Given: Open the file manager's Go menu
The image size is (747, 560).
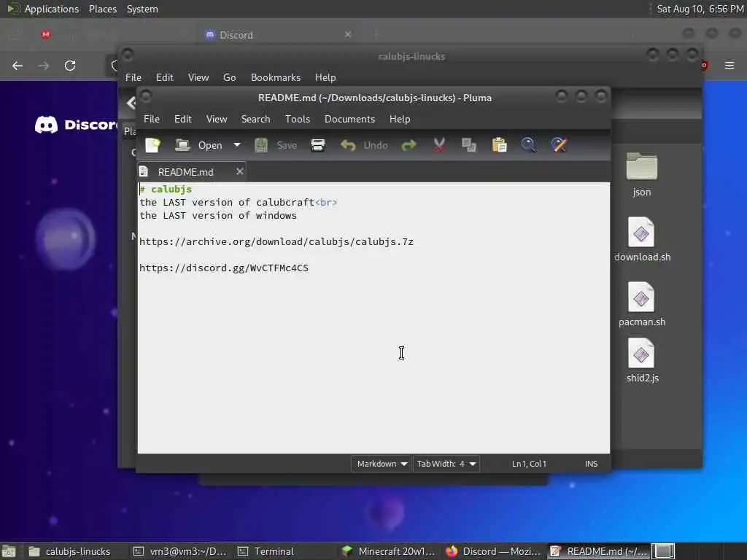Looking at the screenshot, I should [229, 77].
